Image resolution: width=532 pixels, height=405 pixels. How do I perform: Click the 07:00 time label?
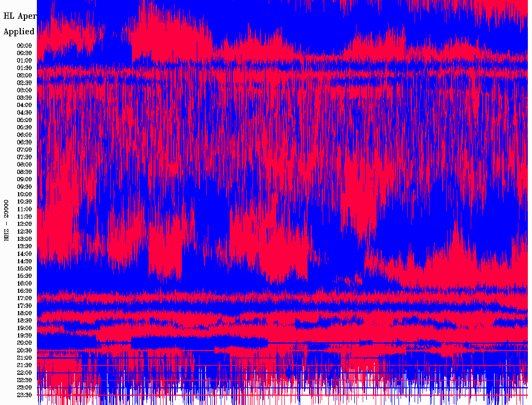point(24,150)
